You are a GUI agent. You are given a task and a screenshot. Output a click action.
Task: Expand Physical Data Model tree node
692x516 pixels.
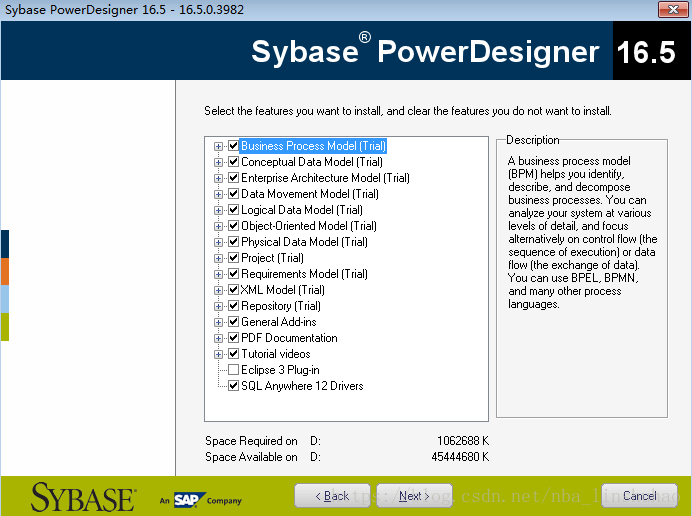click(218, 242)
